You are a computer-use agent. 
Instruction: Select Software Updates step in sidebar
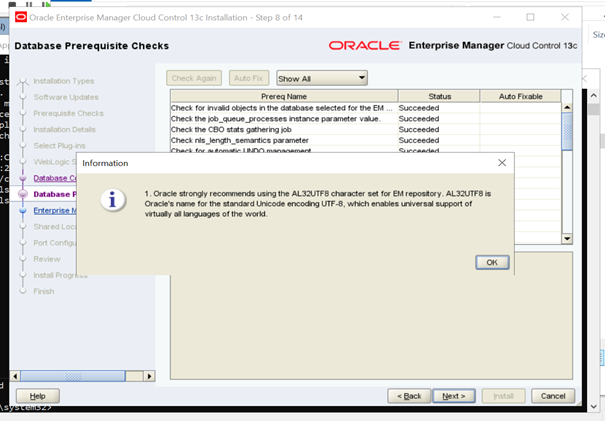(x=66, y=97)
